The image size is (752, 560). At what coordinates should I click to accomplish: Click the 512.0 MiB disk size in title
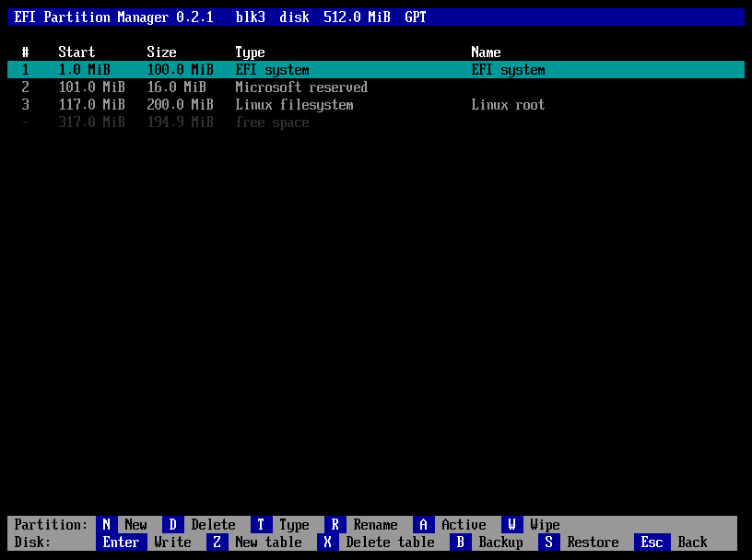[358, 17]
